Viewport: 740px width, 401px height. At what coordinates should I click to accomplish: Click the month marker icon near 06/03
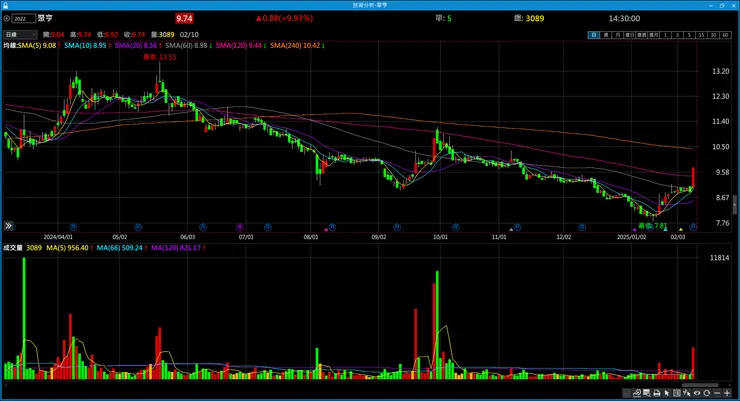coord(202,227)
